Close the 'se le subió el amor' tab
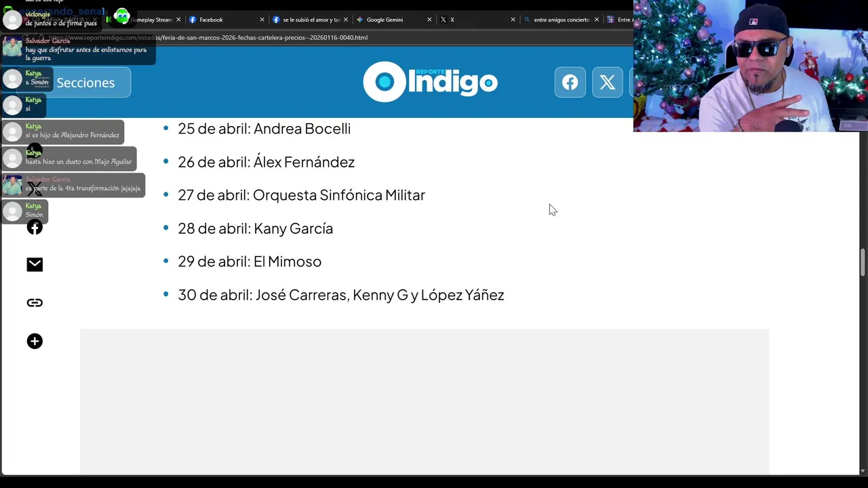The image size is (868, 488). pos(346,20)
